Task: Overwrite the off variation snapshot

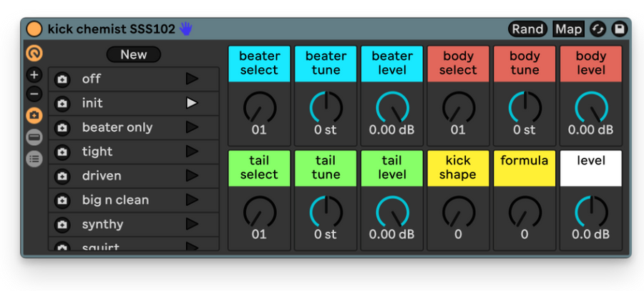Action: point(62,79)
